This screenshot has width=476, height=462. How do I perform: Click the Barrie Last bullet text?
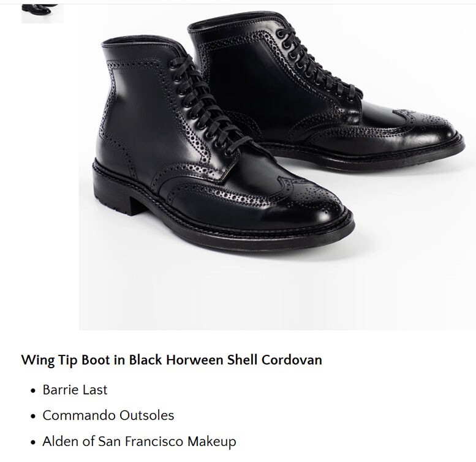click(75, 390)
